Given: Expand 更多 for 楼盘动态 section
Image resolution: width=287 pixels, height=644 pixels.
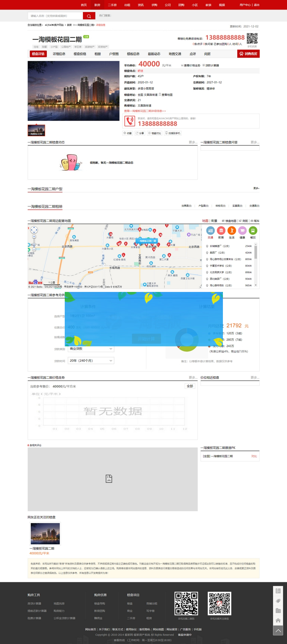Looking at the screenshot, I should coord(193,142).
